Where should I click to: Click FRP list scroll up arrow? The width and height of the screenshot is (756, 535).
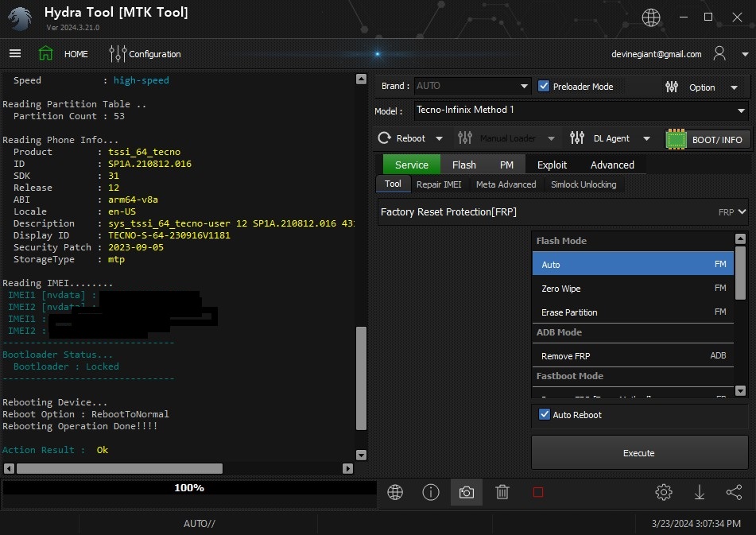click(x=741, y=238)
